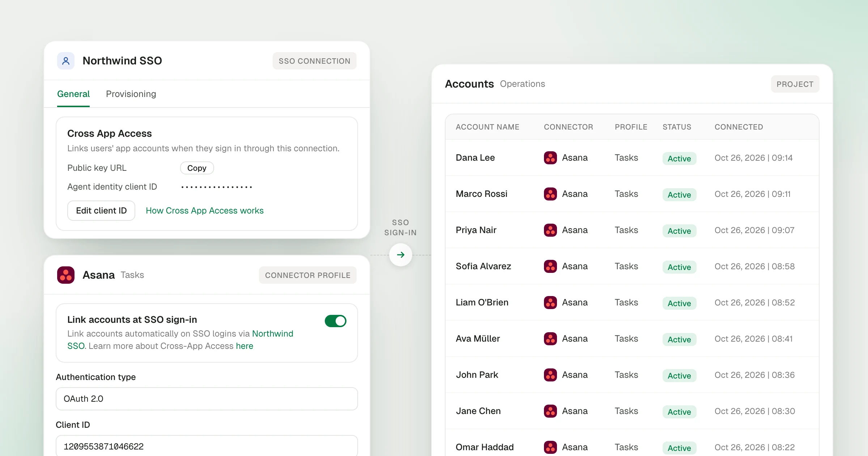This screenshot has width=868, height=456.
Task: Open the Provisioning tab
Action: coord(131,94)
